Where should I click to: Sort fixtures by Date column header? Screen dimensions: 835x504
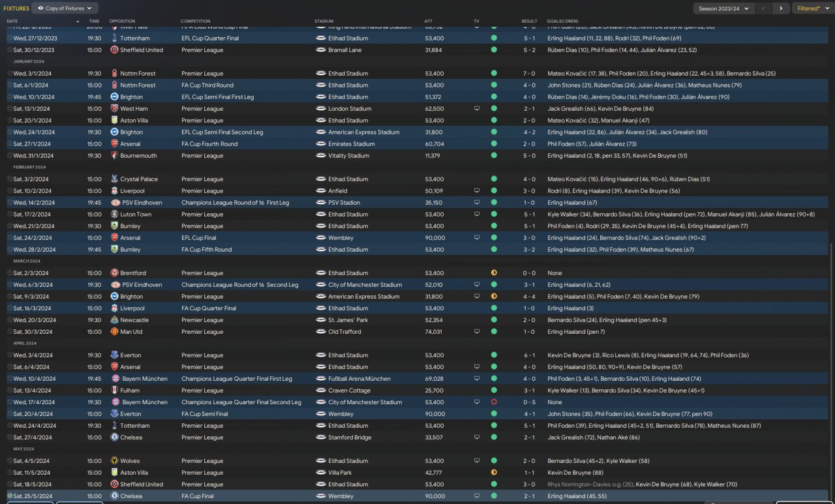coord(12,22)
